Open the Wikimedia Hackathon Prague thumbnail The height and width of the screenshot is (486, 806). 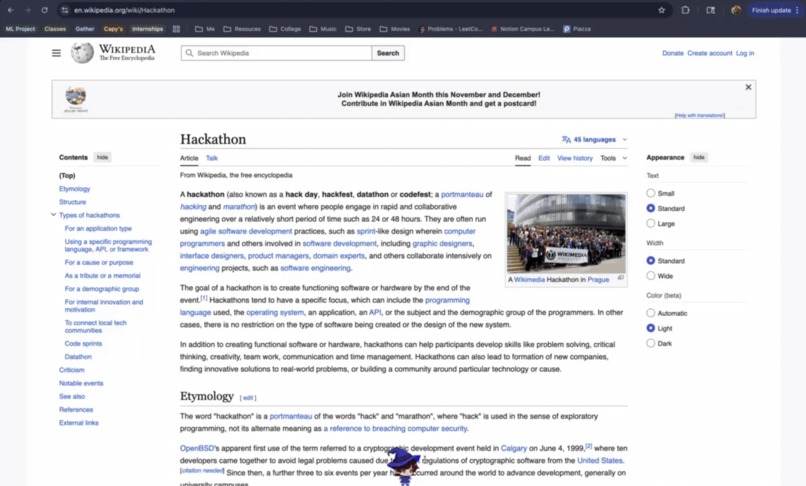coord(566,233)
